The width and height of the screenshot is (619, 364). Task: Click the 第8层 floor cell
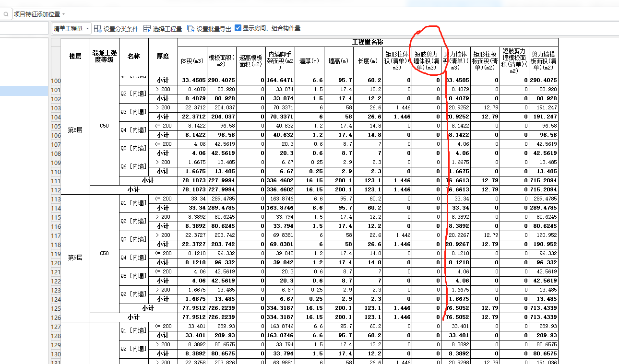click(75, 130)
